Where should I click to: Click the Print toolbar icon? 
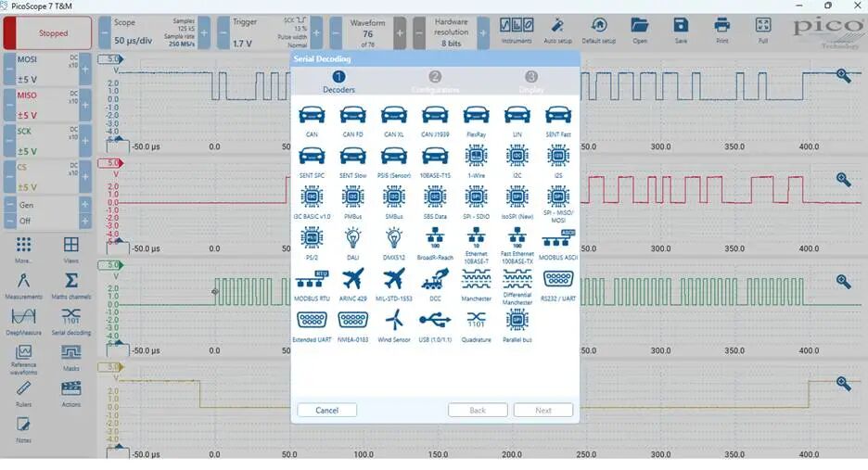(721, 31)
